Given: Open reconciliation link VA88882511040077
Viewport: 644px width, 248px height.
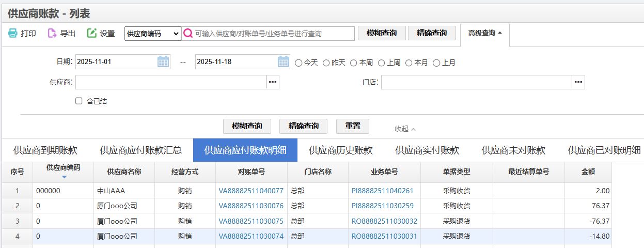Looking at the screenshot, I should click(251, 191).
